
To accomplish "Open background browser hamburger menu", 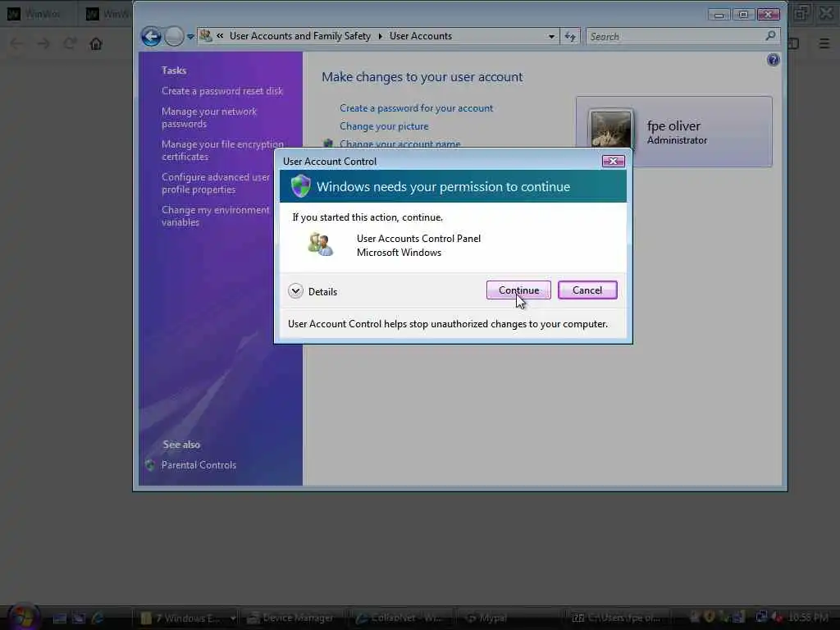I will (824, 43).
